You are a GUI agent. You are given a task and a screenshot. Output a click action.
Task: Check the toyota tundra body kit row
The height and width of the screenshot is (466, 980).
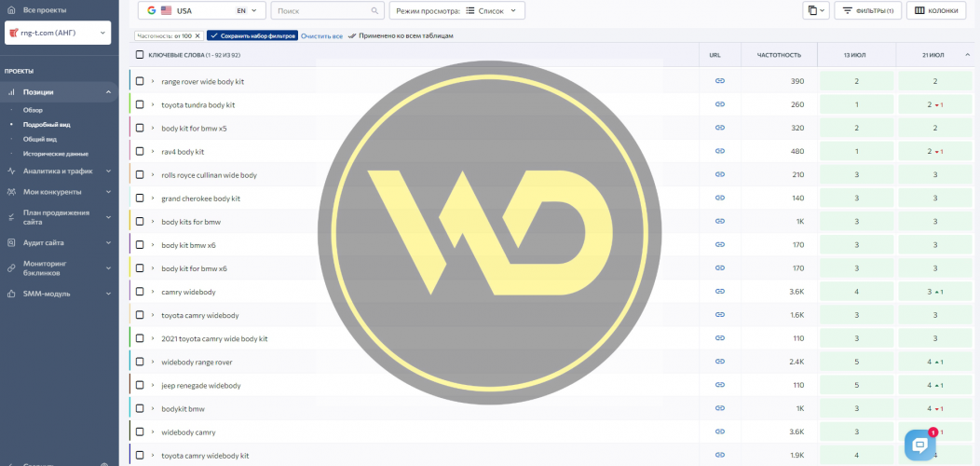(x=140, y=104)
